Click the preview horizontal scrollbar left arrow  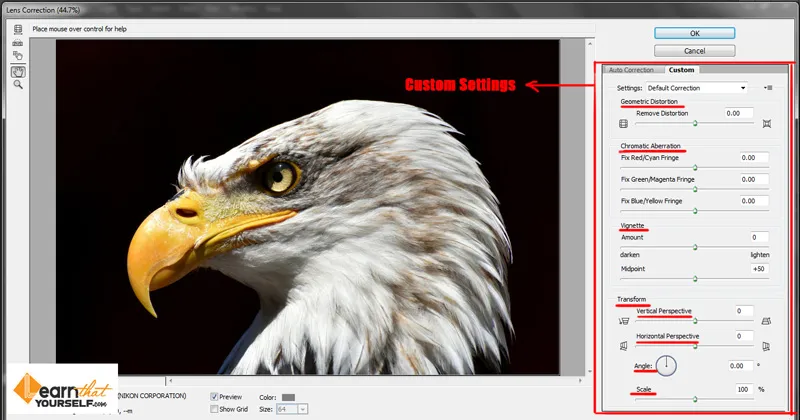click(x=170, y=380)
